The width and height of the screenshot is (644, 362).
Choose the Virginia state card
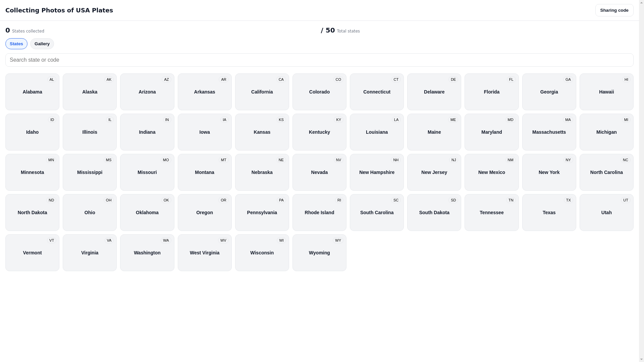pos(90,253)
